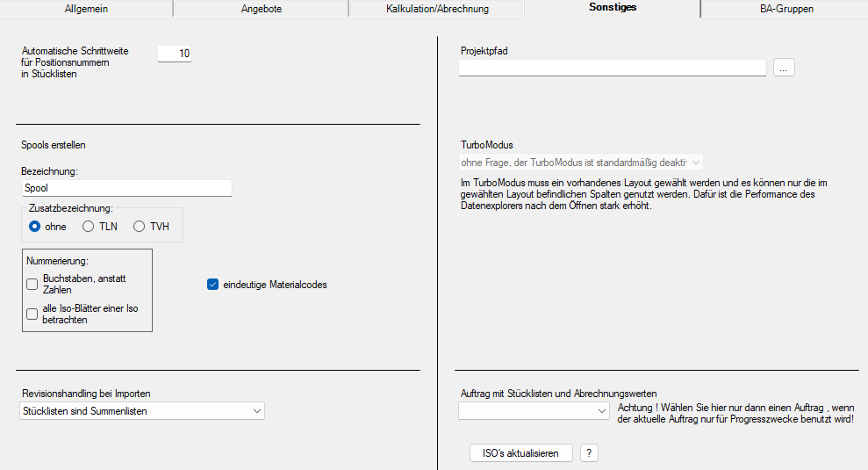
Task: Click the ISO's aktualisieren button
Action: coord(521,453)
